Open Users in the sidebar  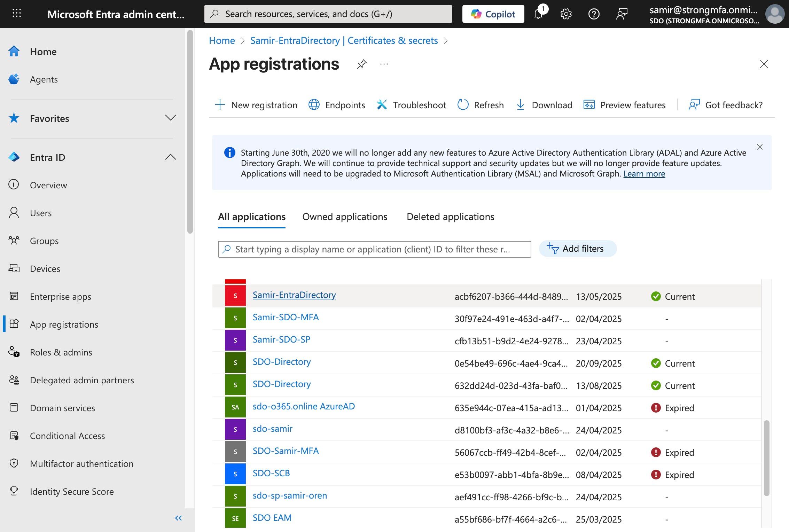[x=41, y=213]
